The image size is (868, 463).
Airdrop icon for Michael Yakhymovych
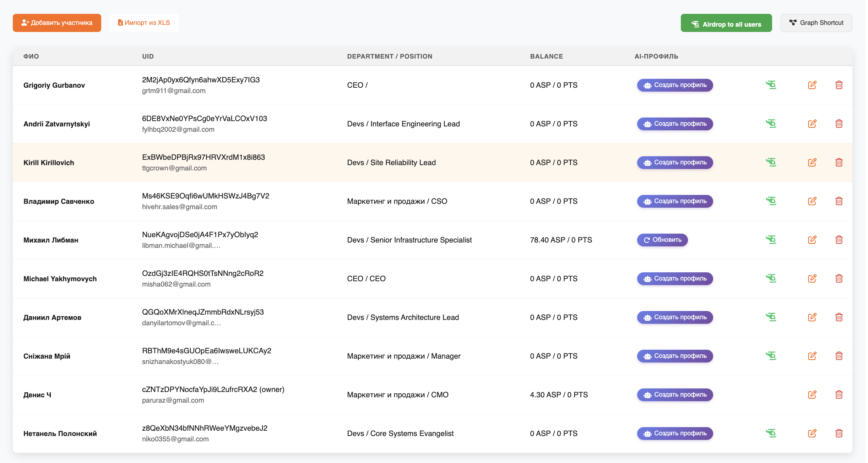tap(771, 278)
